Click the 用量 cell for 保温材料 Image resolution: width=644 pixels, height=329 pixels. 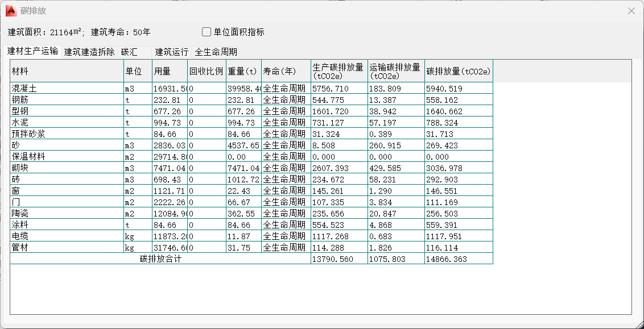[170, 157]
